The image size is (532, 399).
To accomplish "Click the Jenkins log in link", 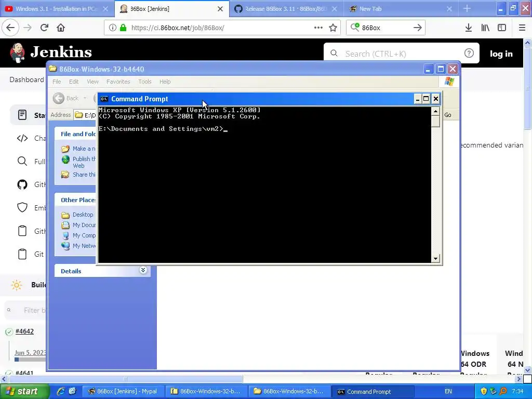I will pyautogui.click(x=501, y=54).
